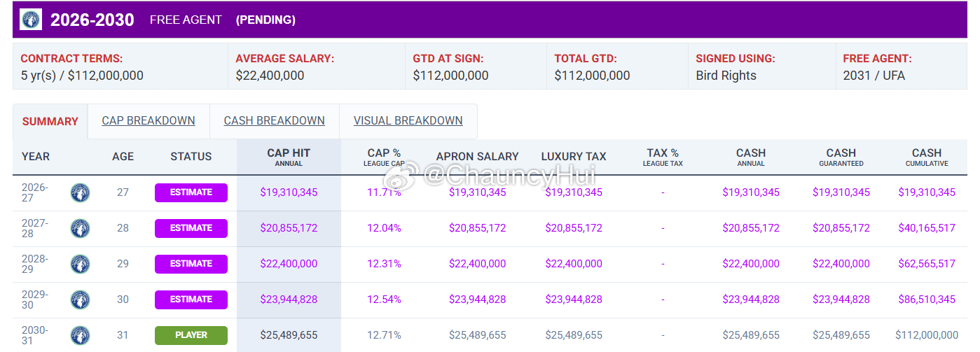Click the team logo in the 2030-31 row

coord(81,335)
